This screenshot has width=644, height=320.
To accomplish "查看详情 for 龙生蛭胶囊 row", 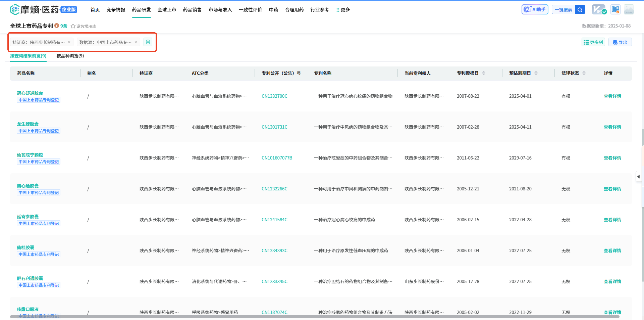I will tap(612, 127).
